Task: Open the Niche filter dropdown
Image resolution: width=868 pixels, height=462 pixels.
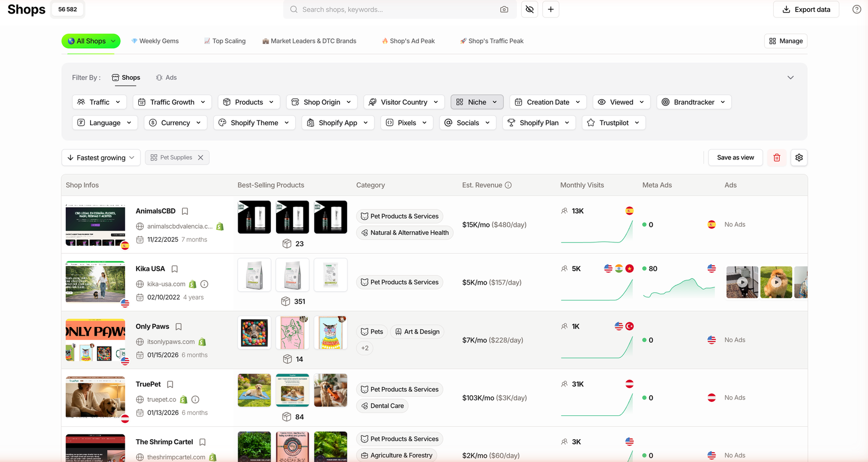Action: click(477, 102)
